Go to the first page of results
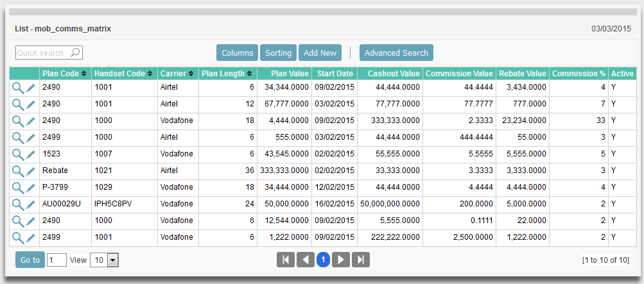 click(285, 260)
